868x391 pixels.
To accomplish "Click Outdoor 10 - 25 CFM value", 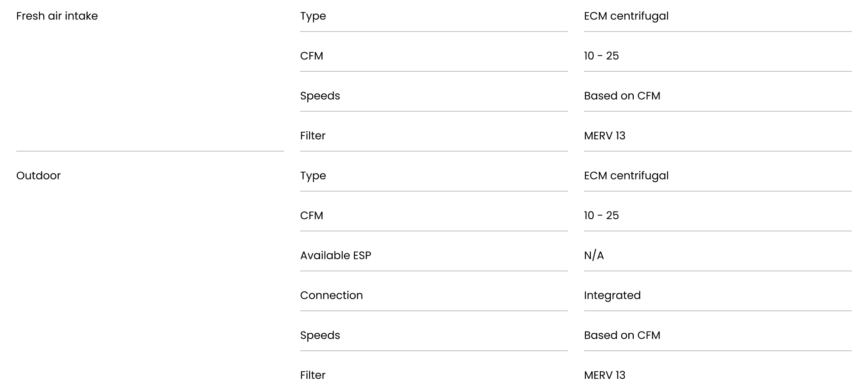I will pos(601,216).
